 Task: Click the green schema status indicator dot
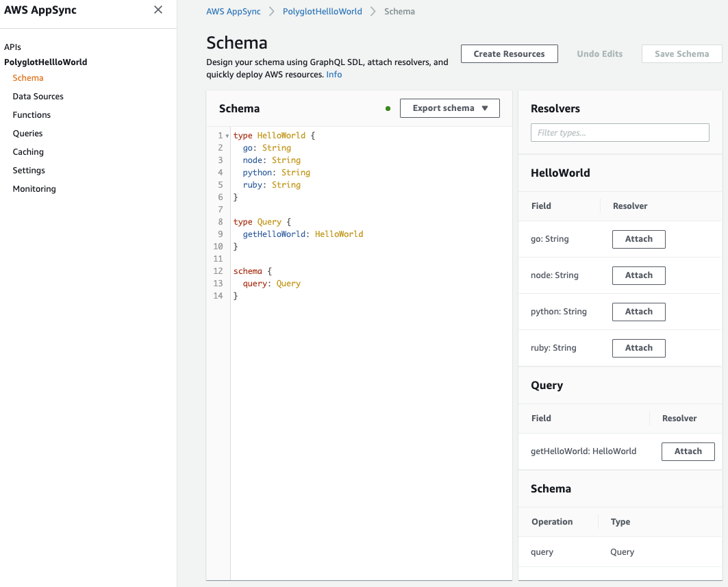coord(388,108)
